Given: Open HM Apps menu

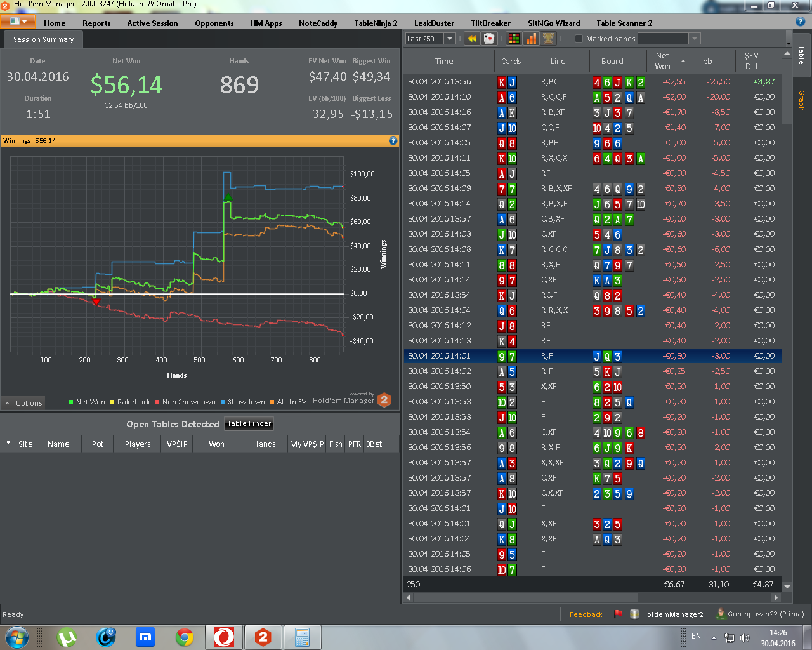Looking at the screenshot, I should point(266,23).
